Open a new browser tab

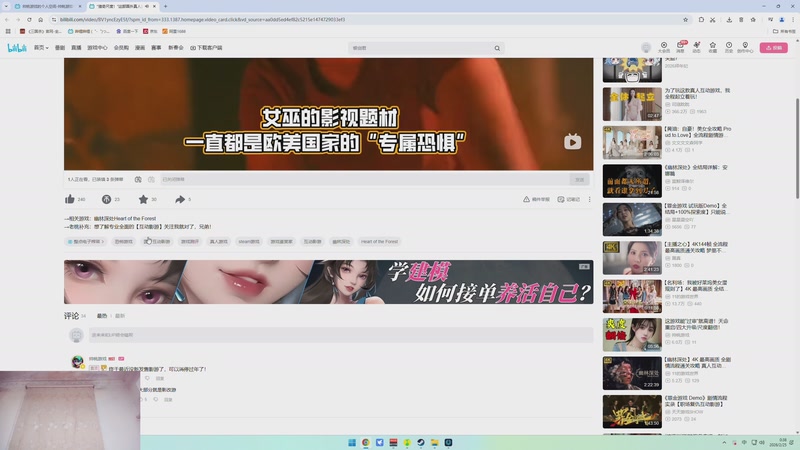point(165,6)
